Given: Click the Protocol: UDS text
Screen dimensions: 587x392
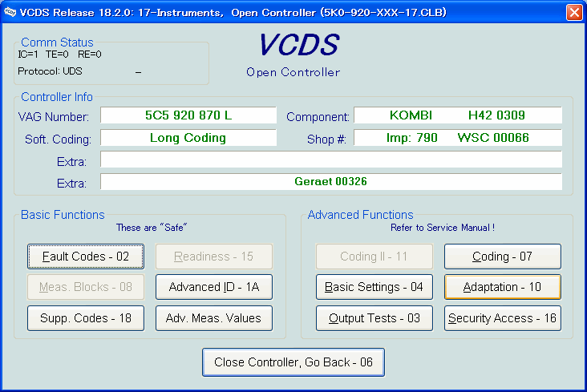Looking at the screenshot, I should point(50,71).
